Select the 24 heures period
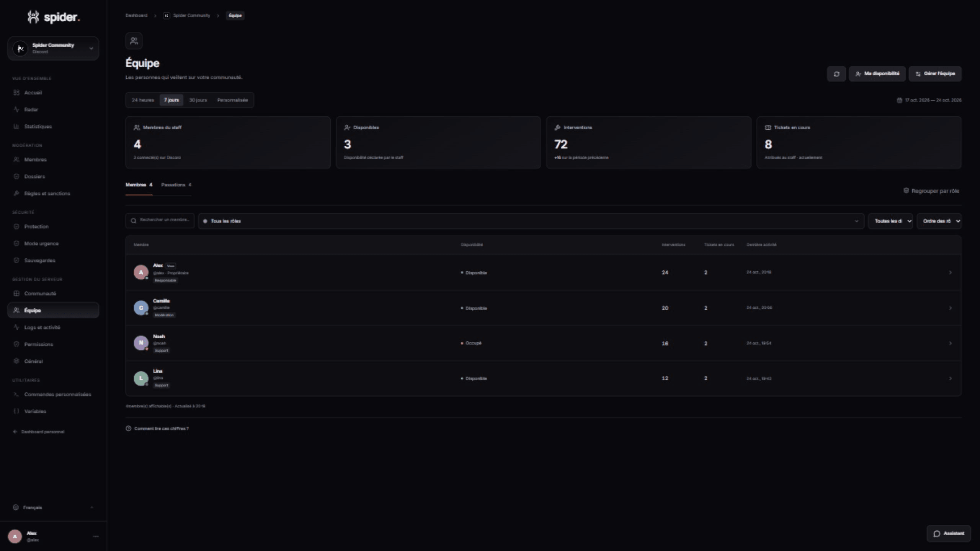The height and width of the screenshot is (551, 980). pos(143,100)
